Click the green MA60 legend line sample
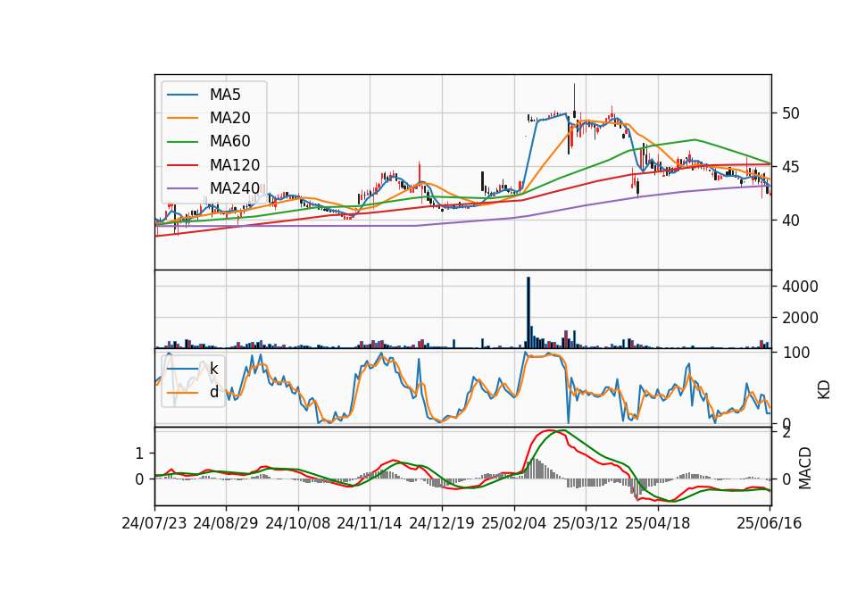Viewport: 857px width, 616px height. pos(182,142)
